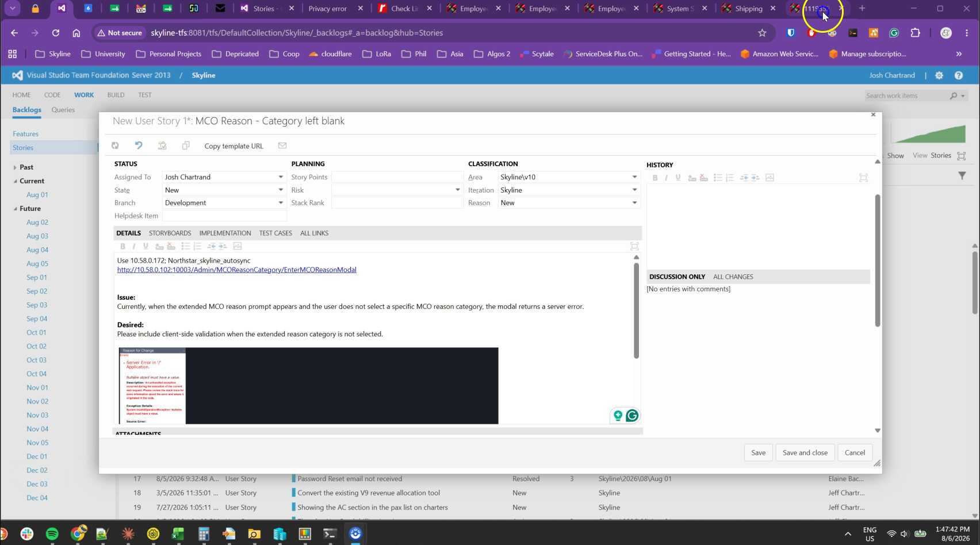Viewport: 980px width, 545px height.
Task: Expand the Past iterations tree node
Action: pos(15,167)
